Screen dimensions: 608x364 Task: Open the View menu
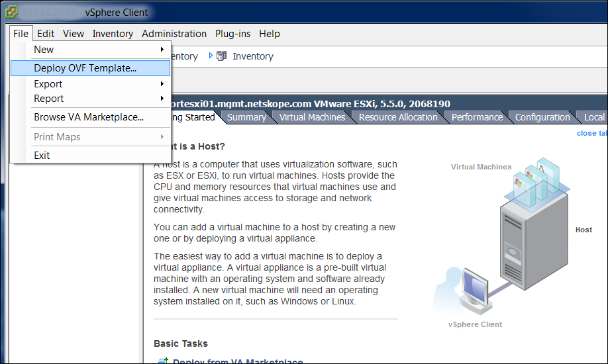[74, 34]
